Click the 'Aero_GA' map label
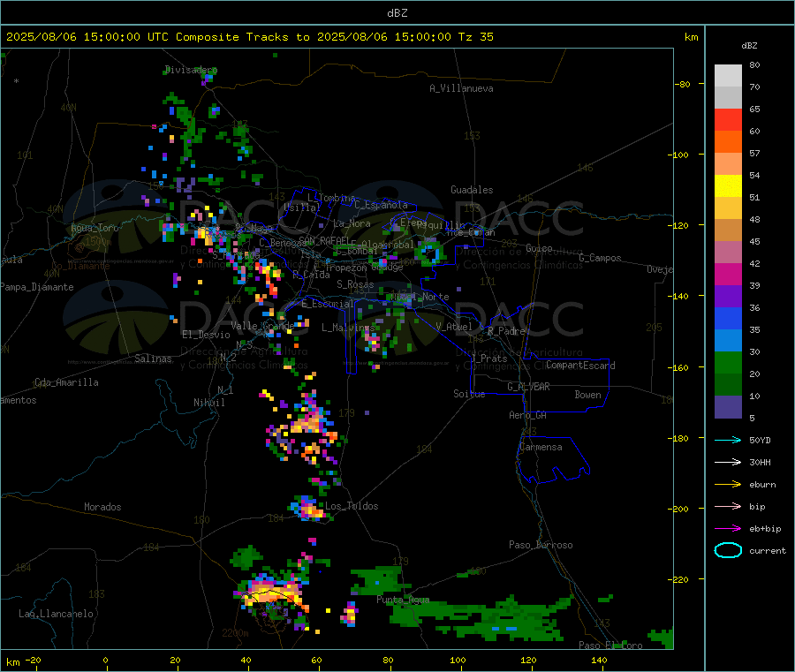The image size is (795, 672). tap(527, 415)
